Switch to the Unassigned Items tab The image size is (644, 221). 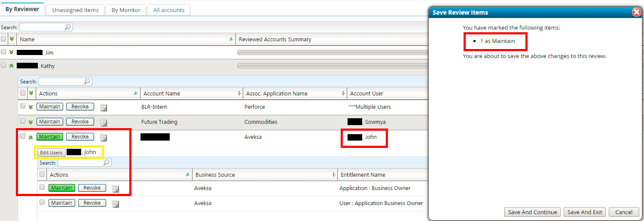75,10
